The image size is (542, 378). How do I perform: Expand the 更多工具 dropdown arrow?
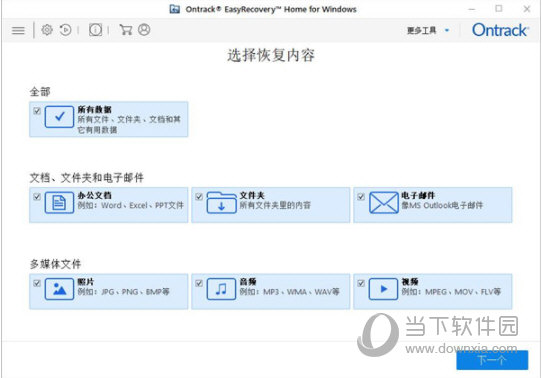point(447,30)
